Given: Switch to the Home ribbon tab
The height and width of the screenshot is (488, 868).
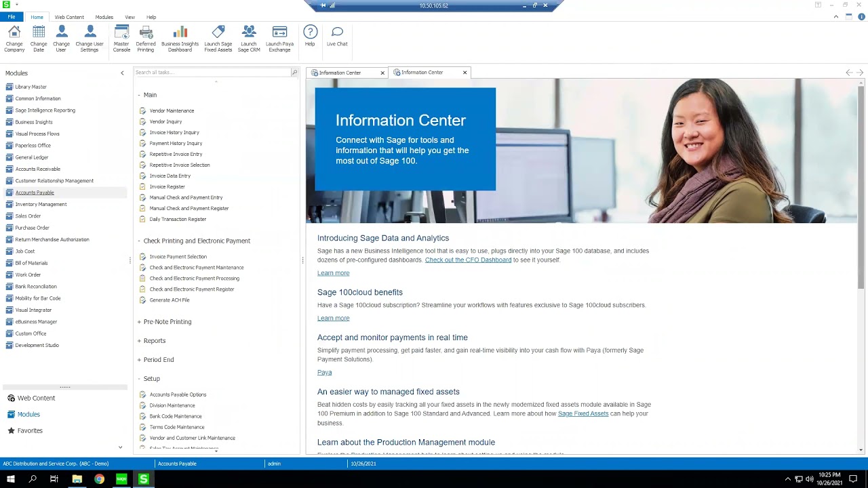Looking at the screenshot, I should [37, 17].
